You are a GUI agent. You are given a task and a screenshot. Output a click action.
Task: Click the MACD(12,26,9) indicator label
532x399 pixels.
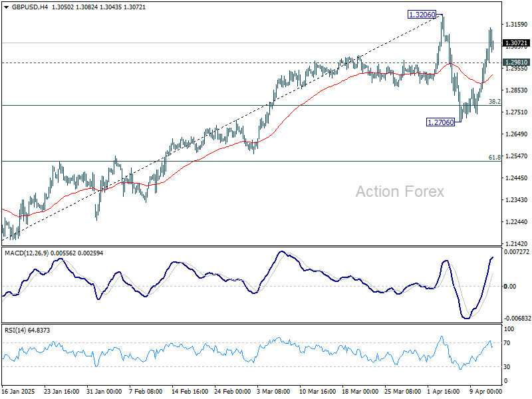click(27, 253)
